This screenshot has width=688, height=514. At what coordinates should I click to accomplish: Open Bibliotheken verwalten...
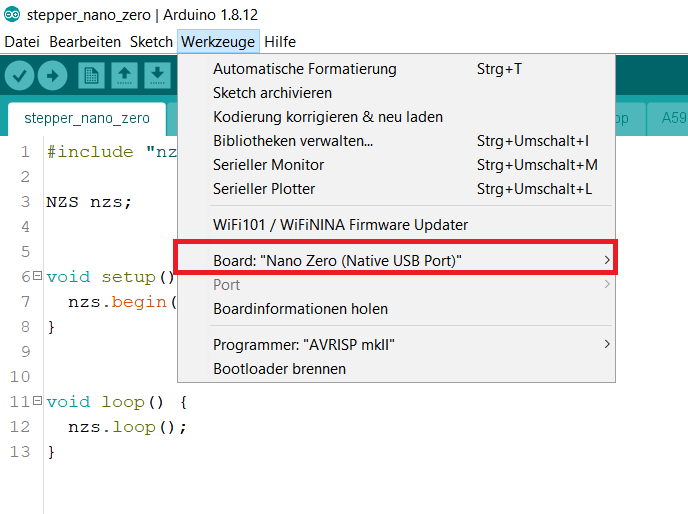[396, 141]
